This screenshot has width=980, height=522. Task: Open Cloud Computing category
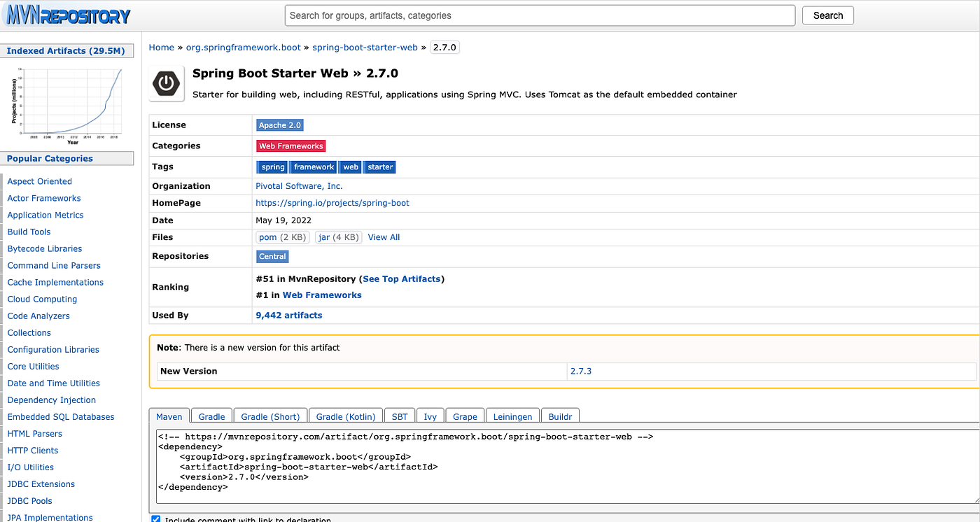(42, 299)
